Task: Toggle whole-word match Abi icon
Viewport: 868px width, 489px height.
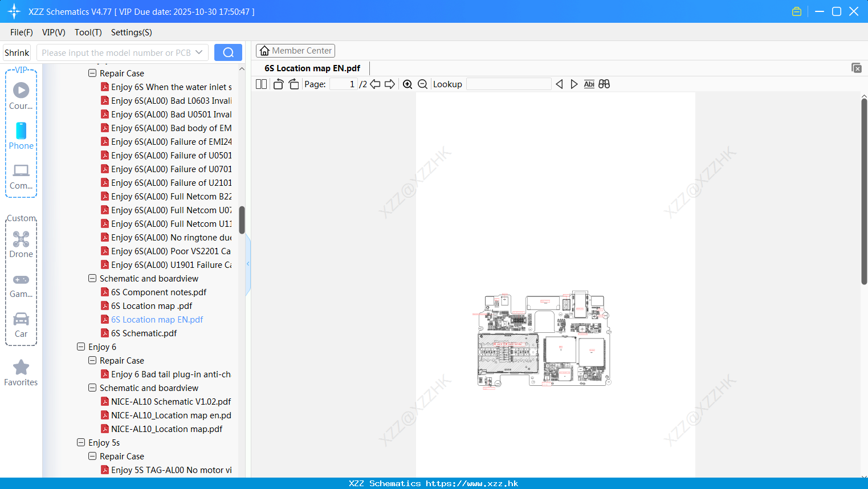Action: point(589,84)
